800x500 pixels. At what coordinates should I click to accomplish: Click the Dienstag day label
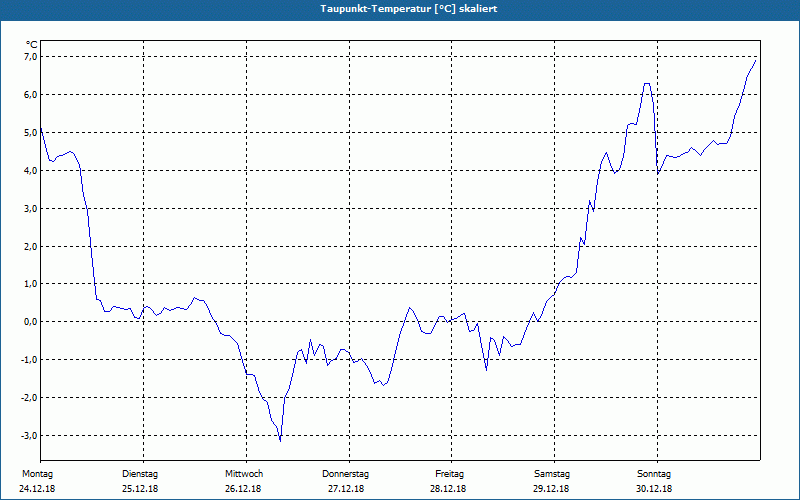pos(140,474)
